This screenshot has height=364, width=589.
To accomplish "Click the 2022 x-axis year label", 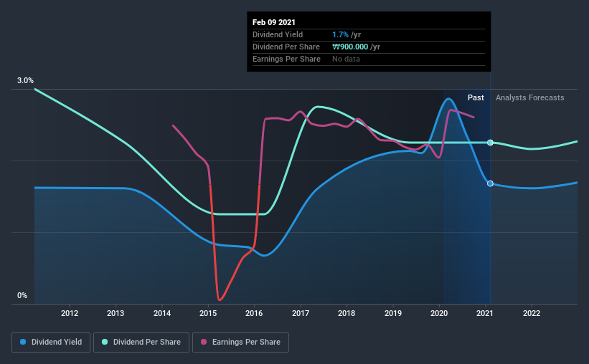I will (x=532, y=313).
